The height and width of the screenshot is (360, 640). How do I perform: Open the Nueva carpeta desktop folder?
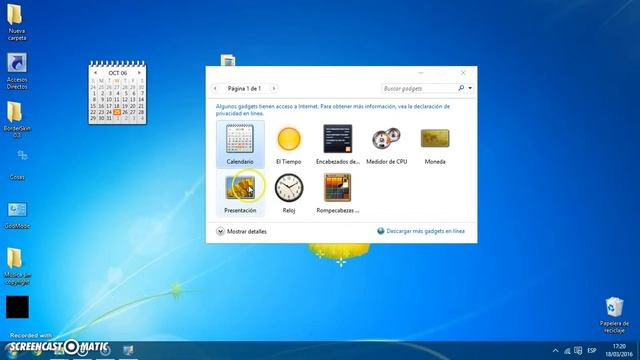coord(16,22)
